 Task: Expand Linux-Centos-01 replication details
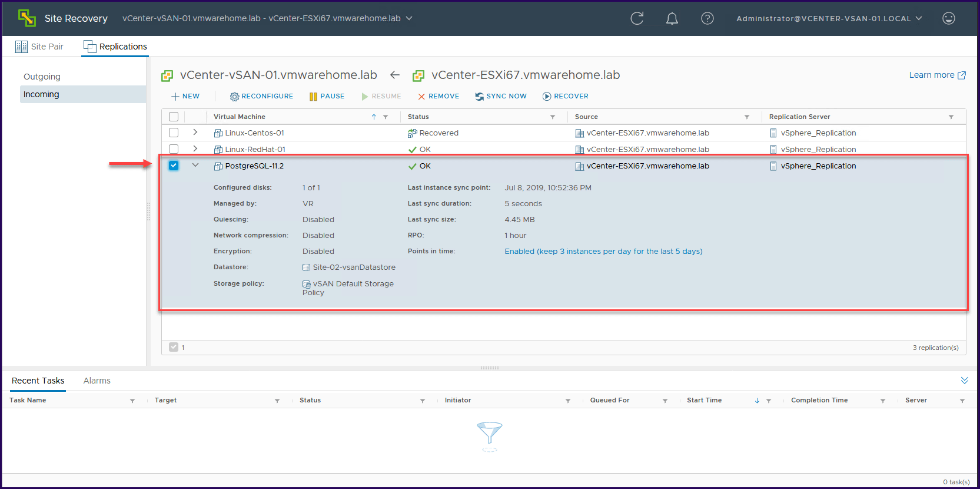[195, 133]
